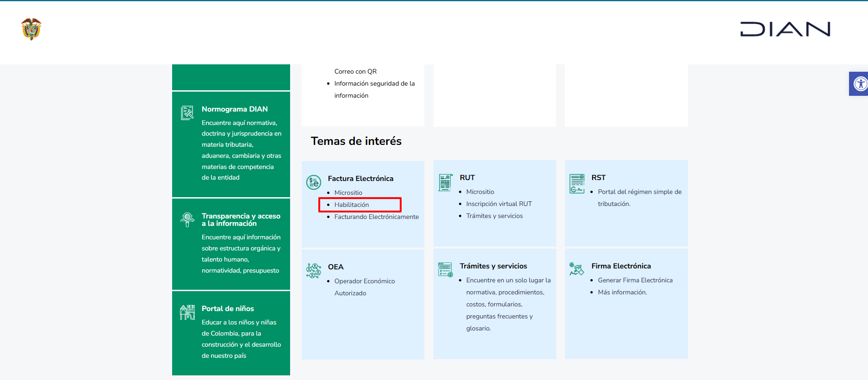
Task: Open the Generar Firma Electrónica link
Action: coord(635,280)
